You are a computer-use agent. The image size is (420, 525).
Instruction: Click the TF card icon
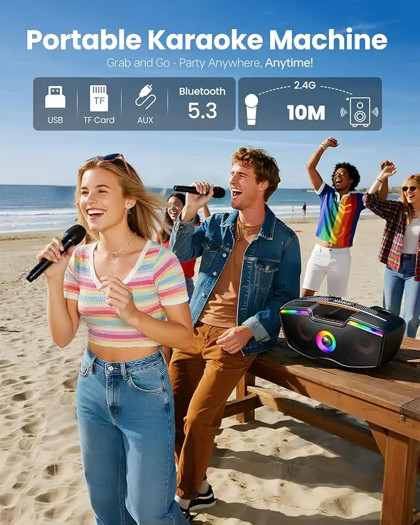pos(99,98)
